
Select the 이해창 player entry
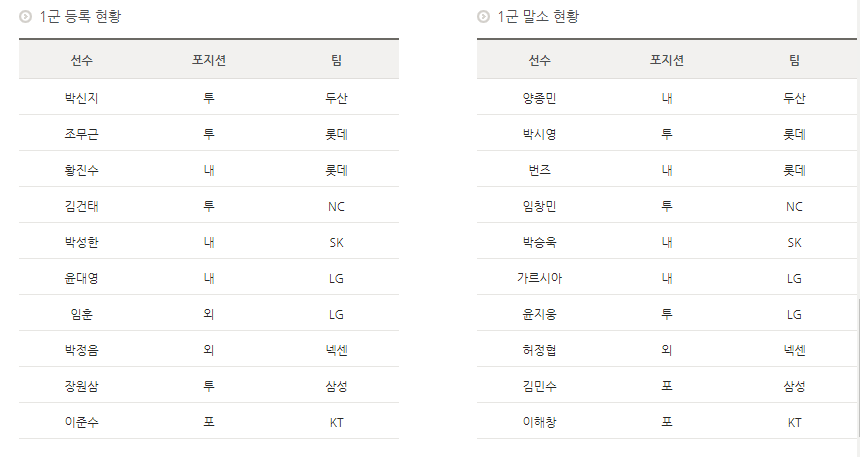coord(539,422)
